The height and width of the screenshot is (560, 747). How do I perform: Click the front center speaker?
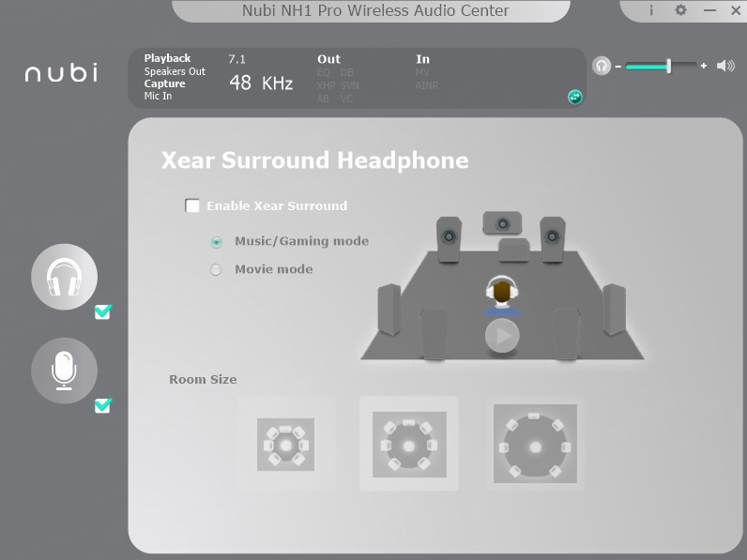pyautogui.click(x=503, y=223)
